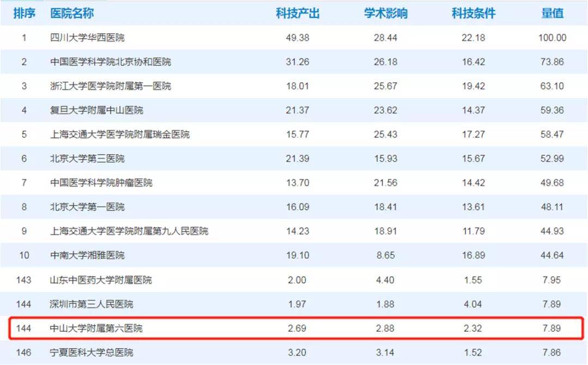This screenshot has height=365, width=588.
Task: Click the 4.04 科技条件 value
Action: (x=473, y=304)
